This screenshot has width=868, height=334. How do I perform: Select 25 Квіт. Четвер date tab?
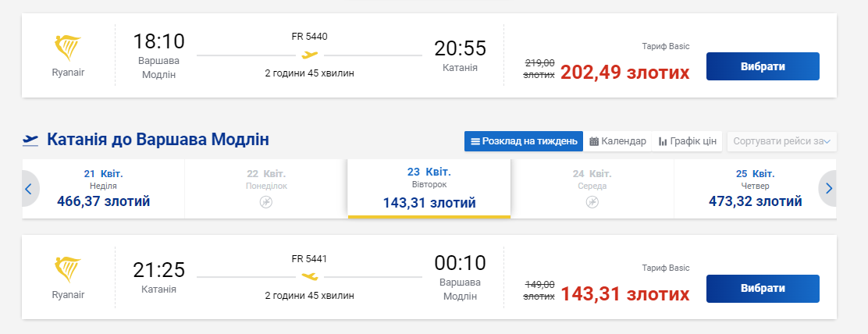point(754,188)
